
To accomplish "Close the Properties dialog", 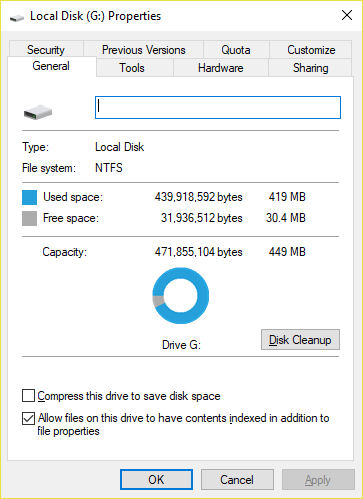I will (x=347, y=15).
